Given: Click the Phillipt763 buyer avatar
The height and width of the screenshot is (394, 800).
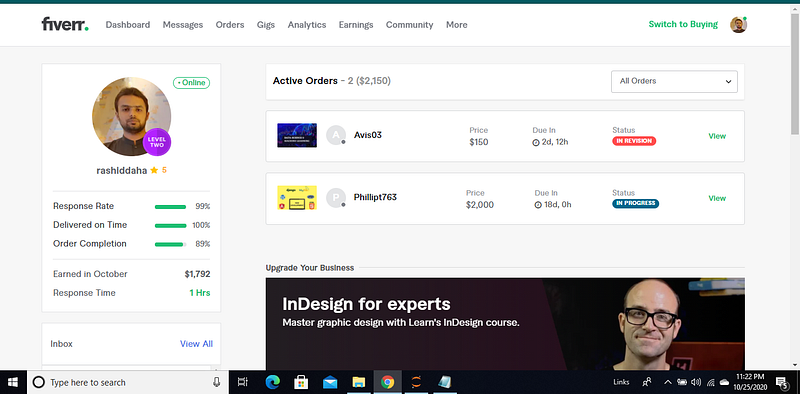Looking at the screenshot, I should coord(336,198).
